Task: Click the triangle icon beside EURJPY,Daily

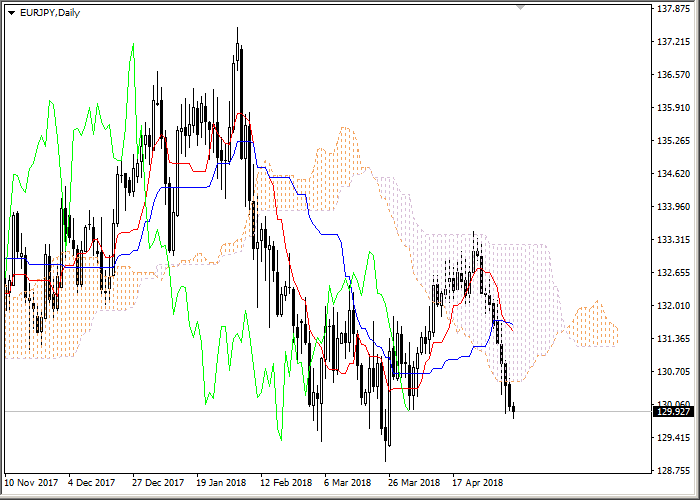Action: tap(11, 13)
